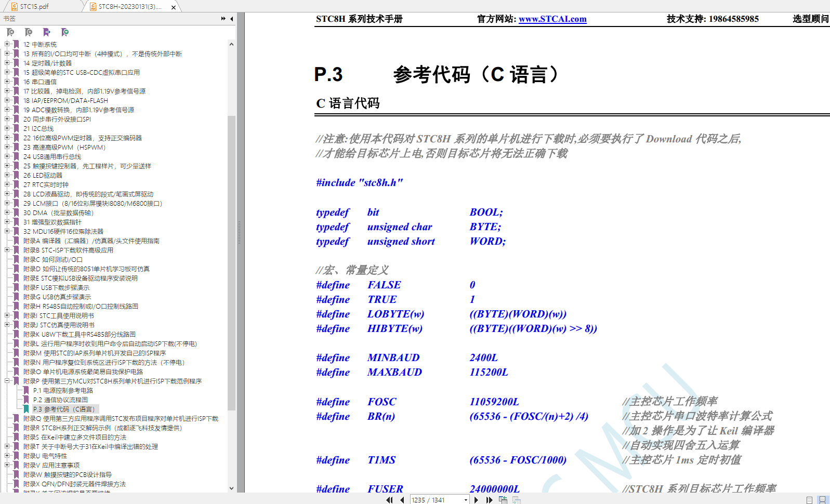This screenshot has width=830, height=504.
Task: Expand bookmark 16 串口通信
Action: pos(7,82)
